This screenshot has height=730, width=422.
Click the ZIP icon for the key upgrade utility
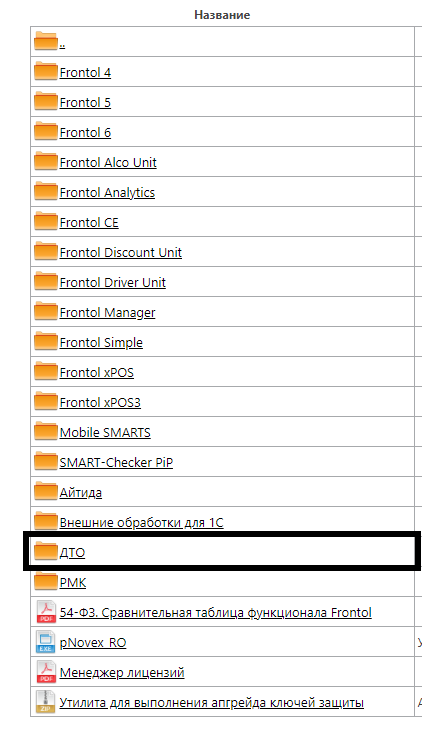pyautogui.click(x=46, y=702)
